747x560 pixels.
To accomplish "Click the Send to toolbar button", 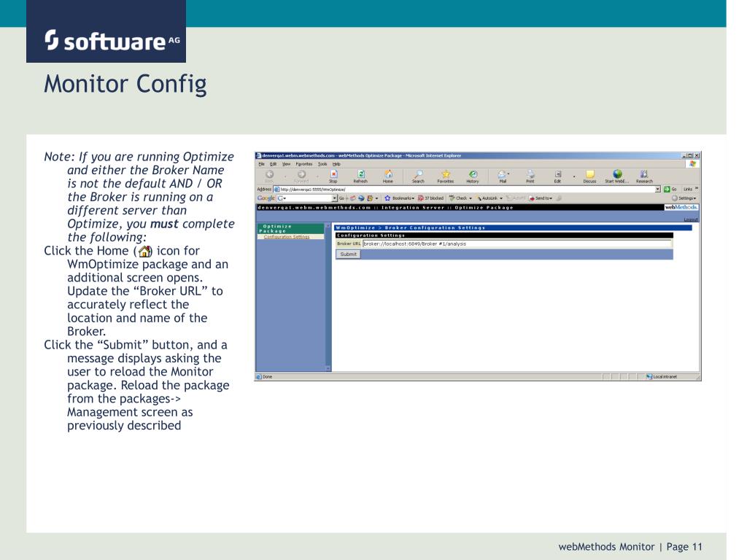I will pos(541,198).
